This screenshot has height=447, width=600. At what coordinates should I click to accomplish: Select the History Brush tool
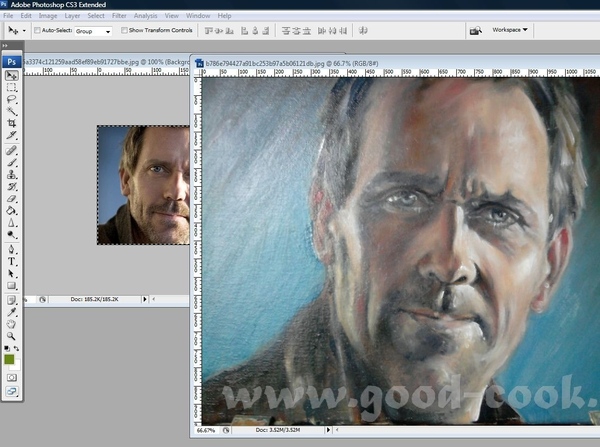(11, 187)
